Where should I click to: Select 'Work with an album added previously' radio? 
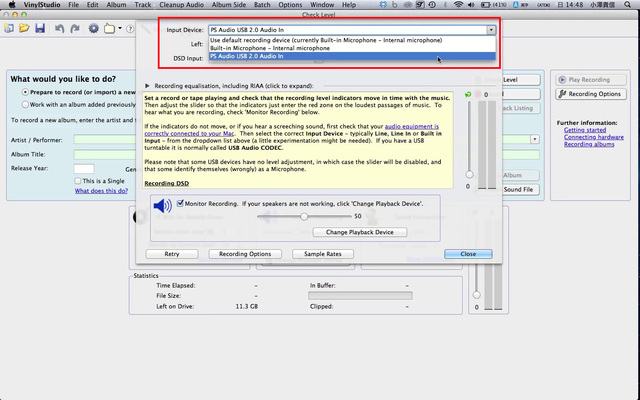tap(25, 104)
